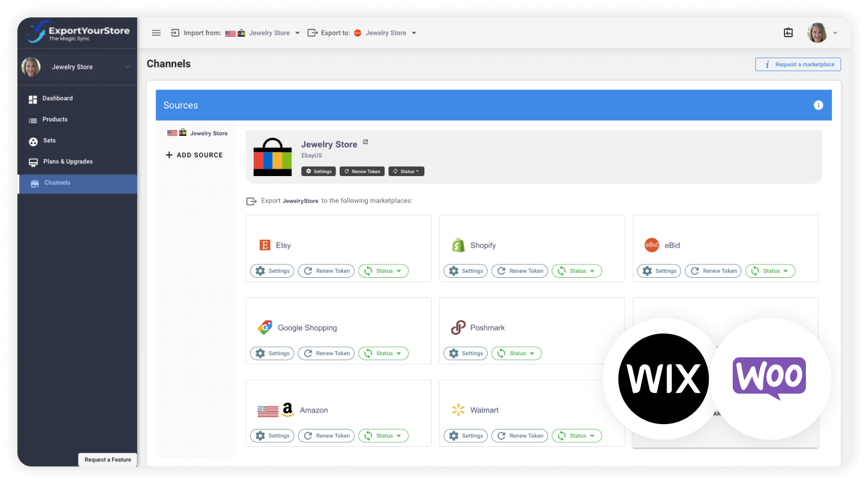
Task: Click the Sets sidebar icon
Action: 34,141
